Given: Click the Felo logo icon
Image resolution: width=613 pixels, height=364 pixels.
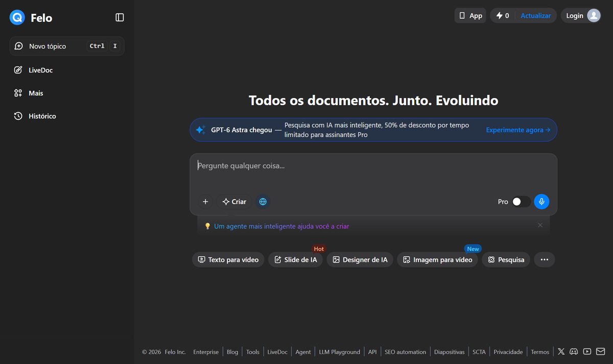Looking at the screenshot, I should [17, 18].
